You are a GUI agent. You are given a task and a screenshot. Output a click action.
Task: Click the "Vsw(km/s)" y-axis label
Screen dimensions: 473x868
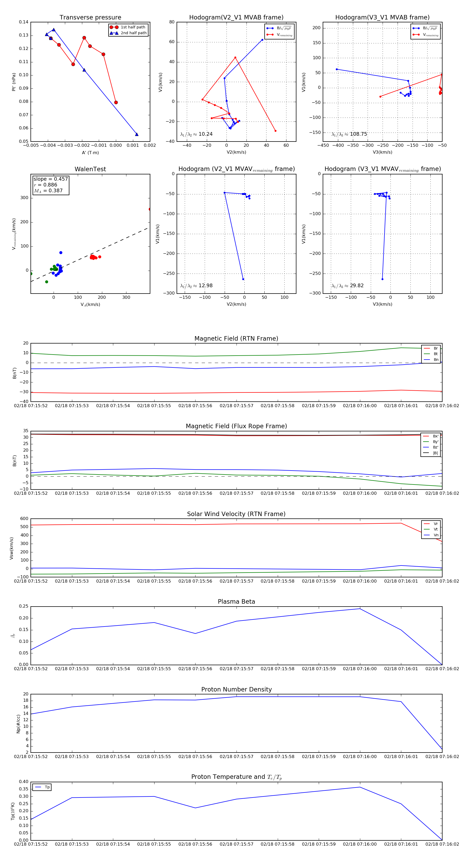click(12, 548)
